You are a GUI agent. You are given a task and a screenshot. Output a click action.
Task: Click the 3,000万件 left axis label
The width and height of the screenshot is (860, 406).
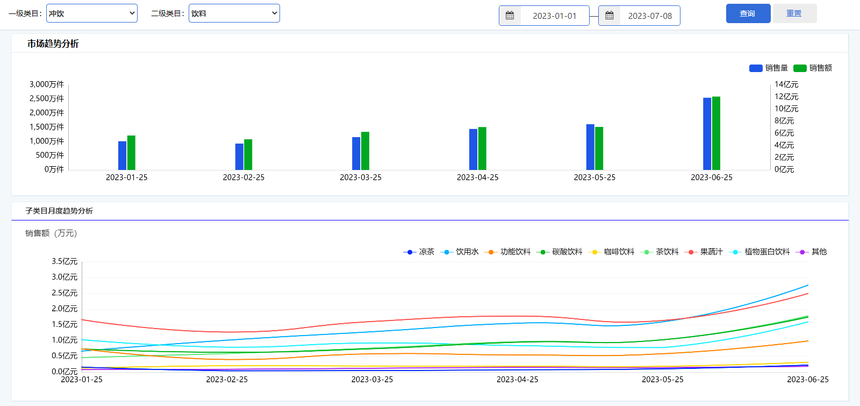pos(46,84)
